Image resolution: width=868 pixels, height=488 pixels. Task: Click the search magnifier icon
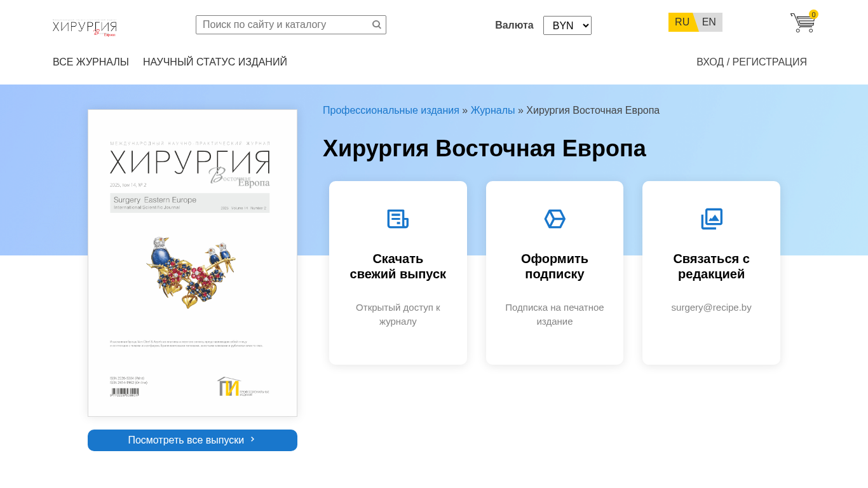click(x=377, y=25)
